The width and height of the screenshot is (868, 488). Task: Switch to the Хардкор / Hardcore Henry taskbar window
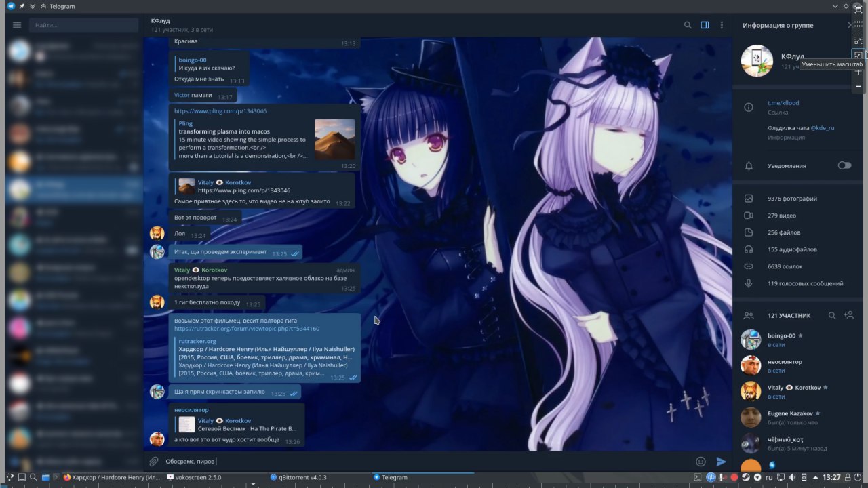point(112,477)
